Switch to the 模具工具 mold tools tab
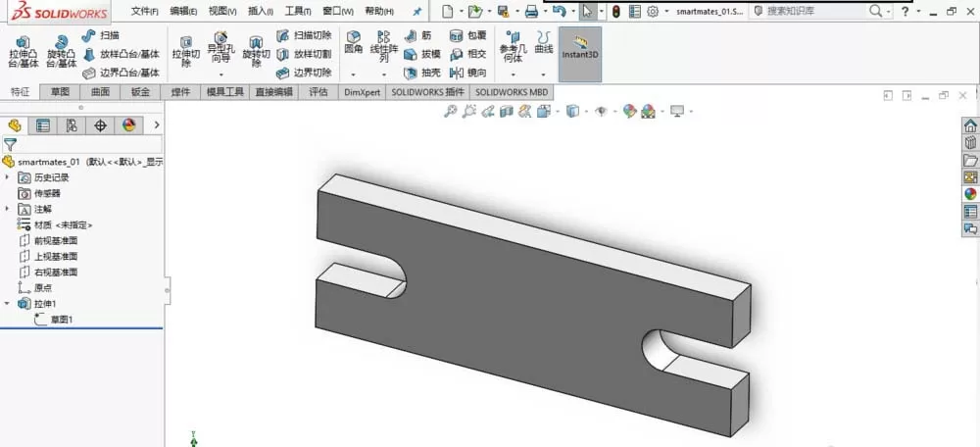 pyautogui.click(x=225, y=92)
